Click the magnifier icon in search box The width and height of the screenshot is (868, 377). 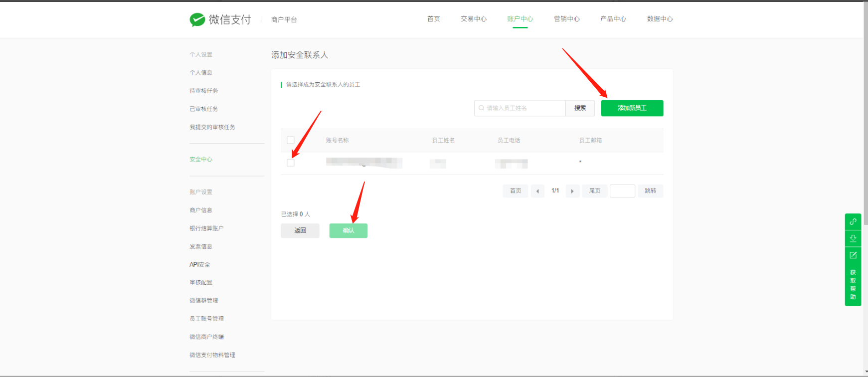click(x=481, y=108)
